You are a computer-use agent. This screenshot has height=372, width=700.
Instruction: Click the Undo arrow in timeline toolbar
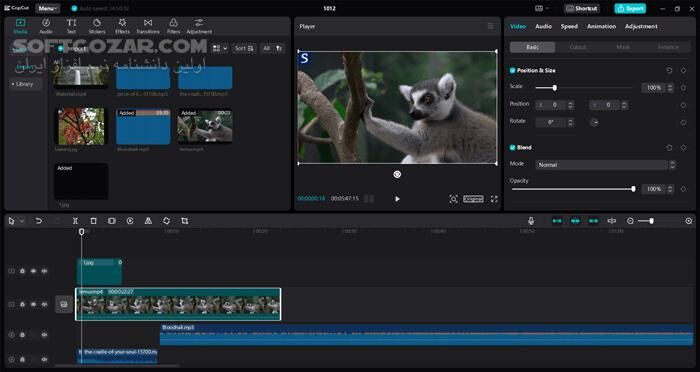click(39, 221)
